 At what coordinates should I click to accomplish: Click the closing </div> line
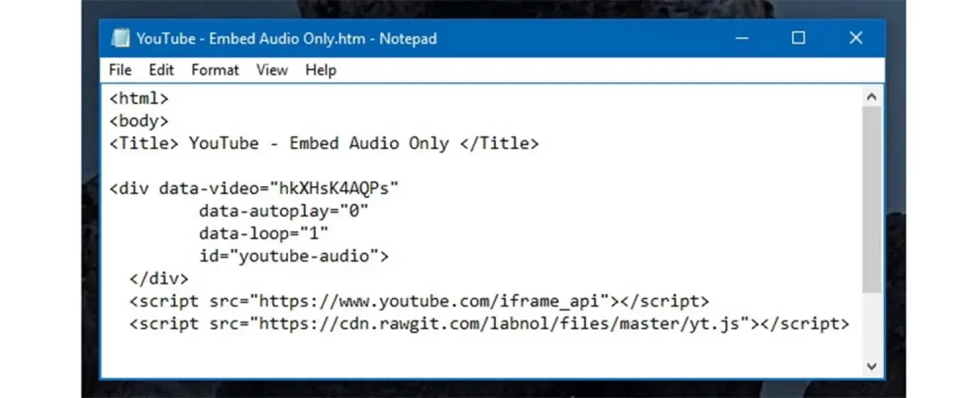tap(159, 278)
